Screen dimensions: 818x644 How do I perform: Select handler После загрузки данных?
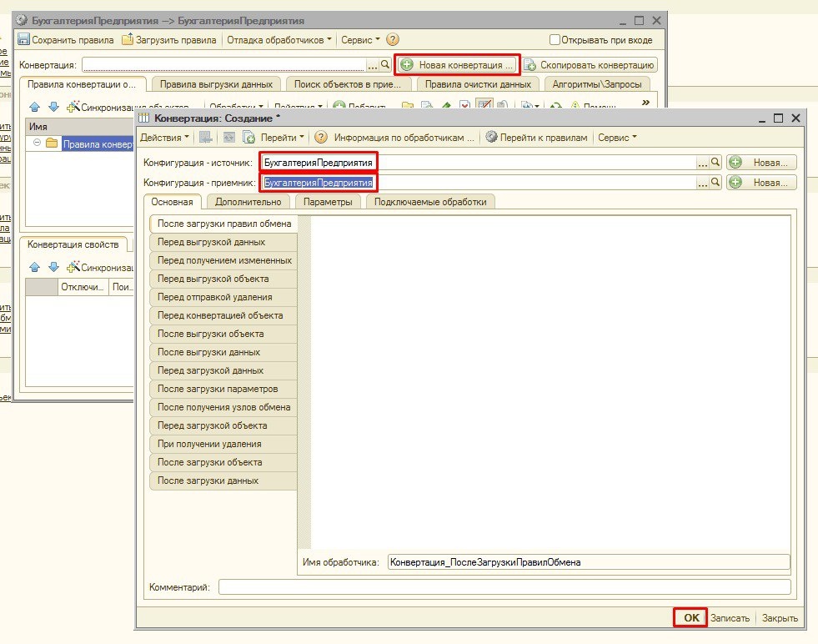tap(223, 480)
